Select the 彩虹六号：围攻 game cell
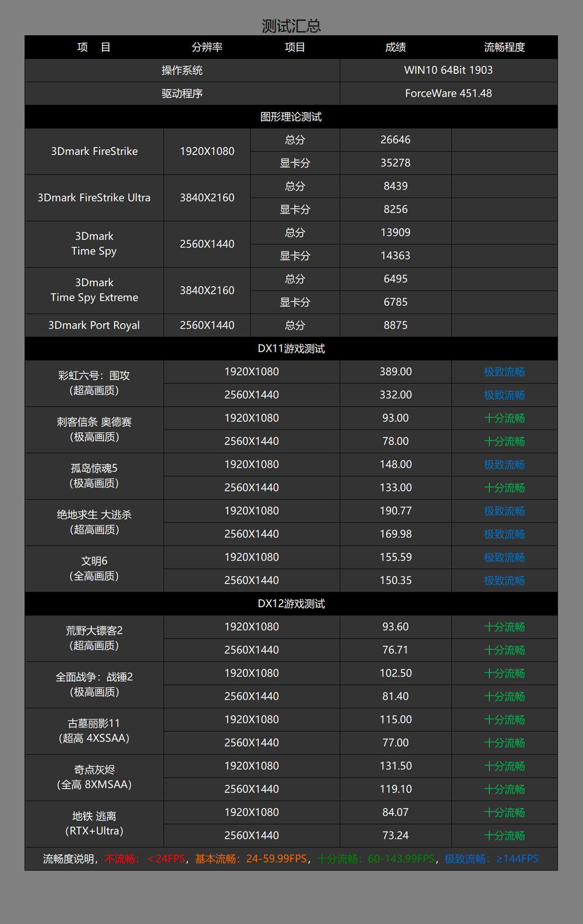The height and width of the screenshot is (924, 583). [94, 383]
